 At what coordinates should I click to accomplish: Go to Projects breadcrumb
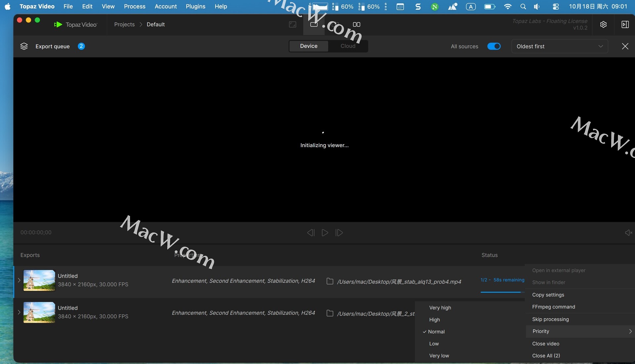click(124, 24)
